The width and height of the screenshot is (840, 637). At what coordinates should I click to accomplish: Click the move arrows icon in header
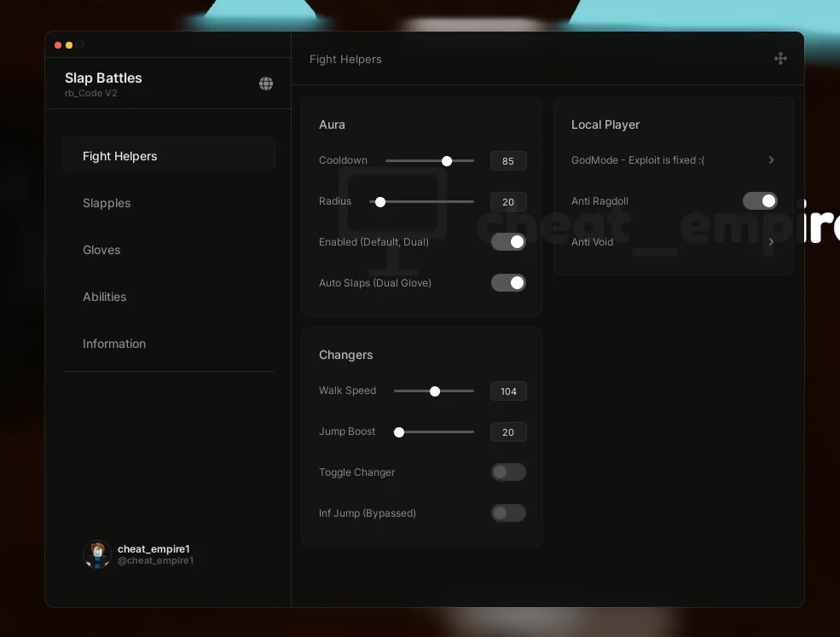[x=780, y=59]
